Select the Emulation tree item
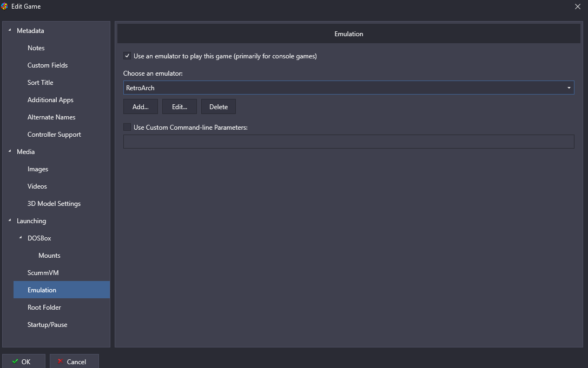The image size is (588, 368). pyautogui.click(x=62, y=290)
